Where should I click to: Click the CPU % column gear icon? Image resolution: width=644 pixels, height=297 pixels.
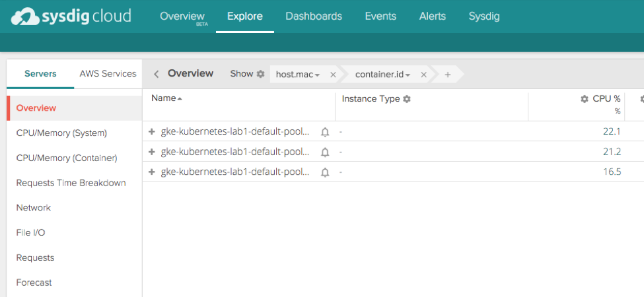[x=585, y=99]
